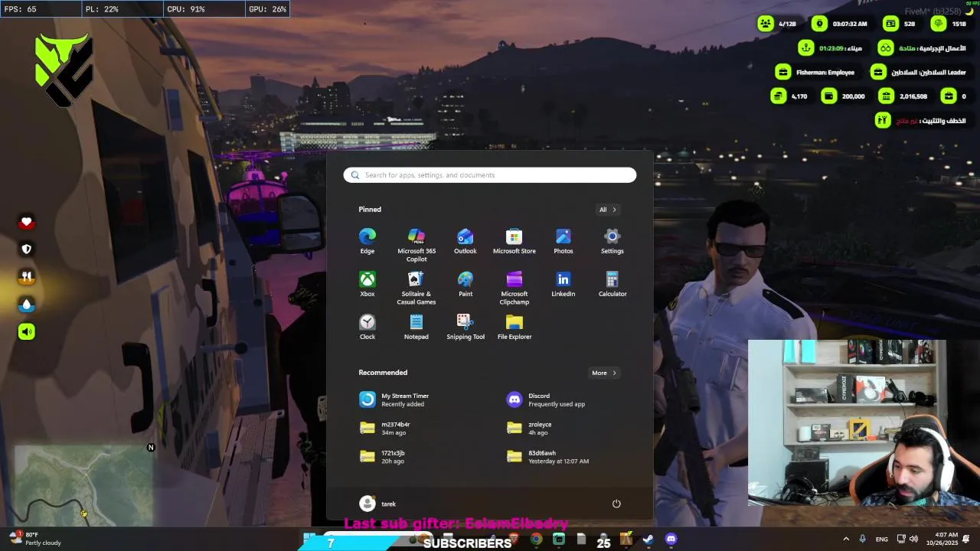Image resolution: width=980 pixels, height=551 pixels.
Task: Click the 2,016,508 bank balance value
Action: (x=913, y=96)
